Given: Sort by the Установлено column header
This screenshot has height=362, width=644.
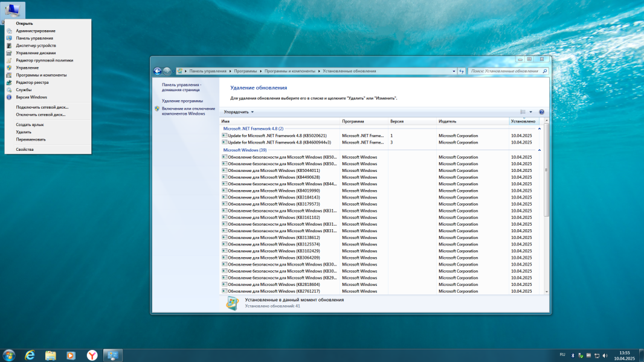Looking at the screenshot, I should tap(524, 121).
